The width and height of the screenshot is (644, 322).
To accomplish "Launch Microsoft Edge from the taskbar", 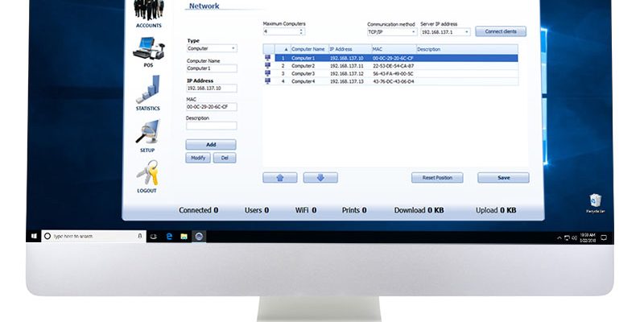I will pos(169,236).
